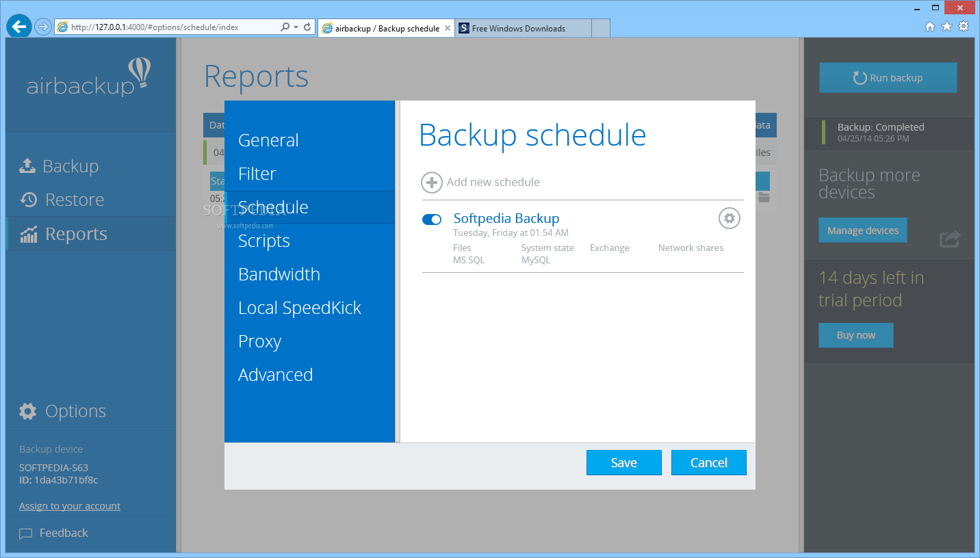
Task: Open a new blank browser tab
Action: pyautogui.click(x=601, y=28)
